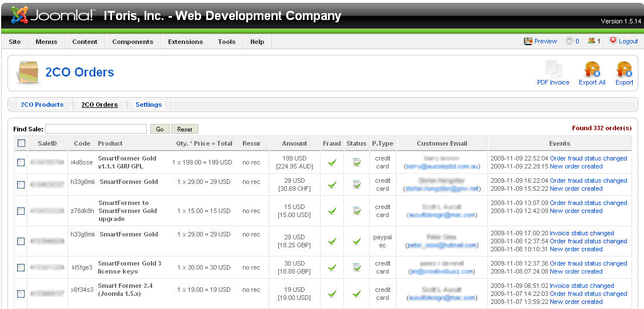Click fraud checkmark for kl5fge3 order
The image size is (644, 309).
pyautogui.click(x=332, y=267)
